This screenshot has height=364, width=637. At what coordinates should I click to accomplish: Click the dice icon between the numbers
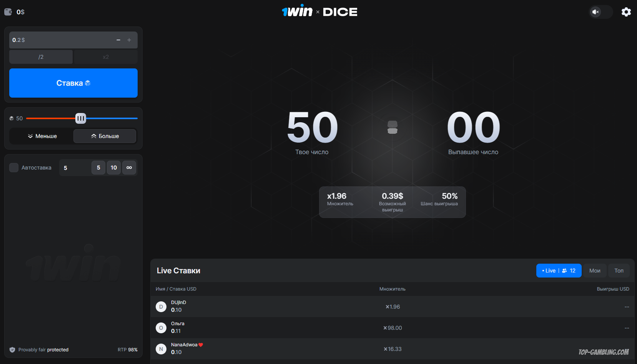(x=393, y=127)
